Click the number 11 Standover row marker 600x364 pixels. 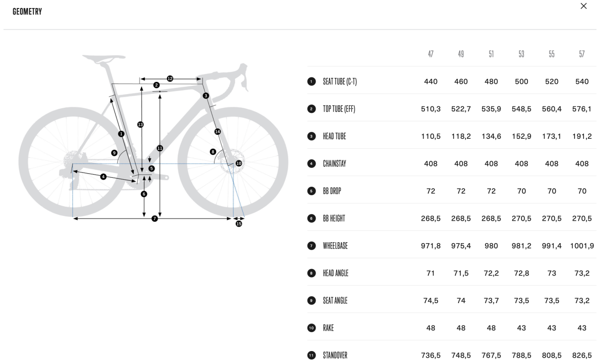coord(311,356)
